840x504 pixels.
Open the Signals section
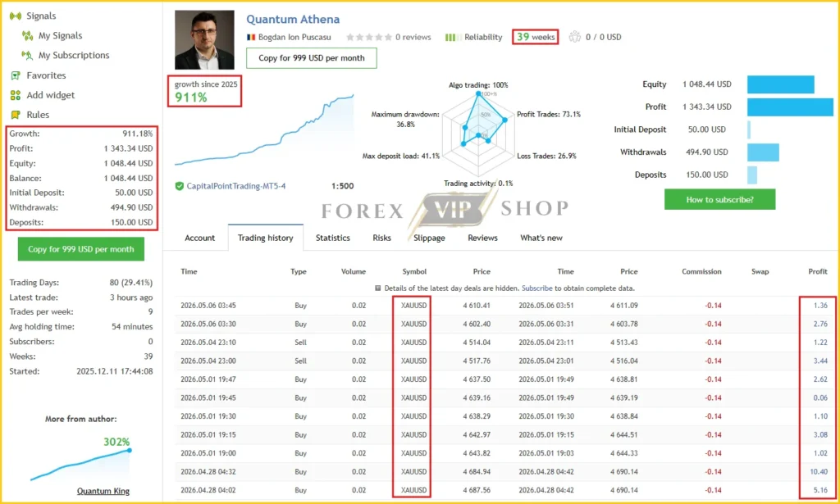(41, 16)
